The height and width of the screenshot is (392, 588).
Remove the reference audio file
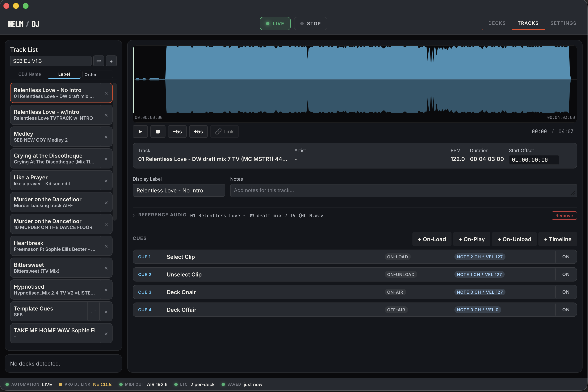(x=564, y=216)
